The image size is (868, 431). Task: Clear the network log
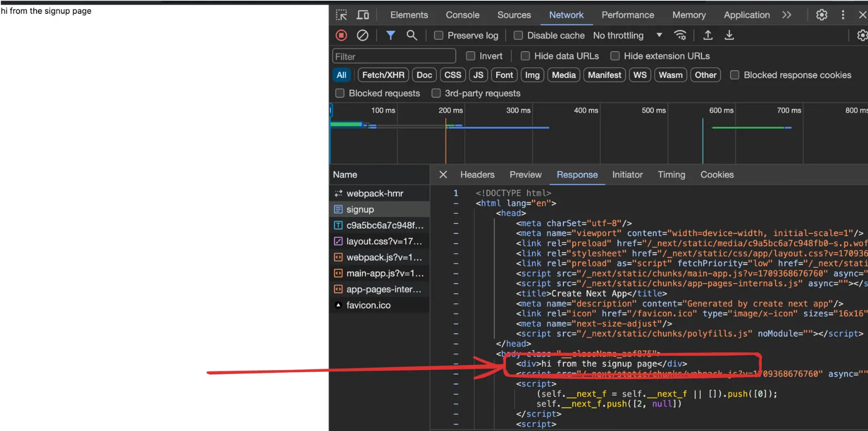click(362, 35)
